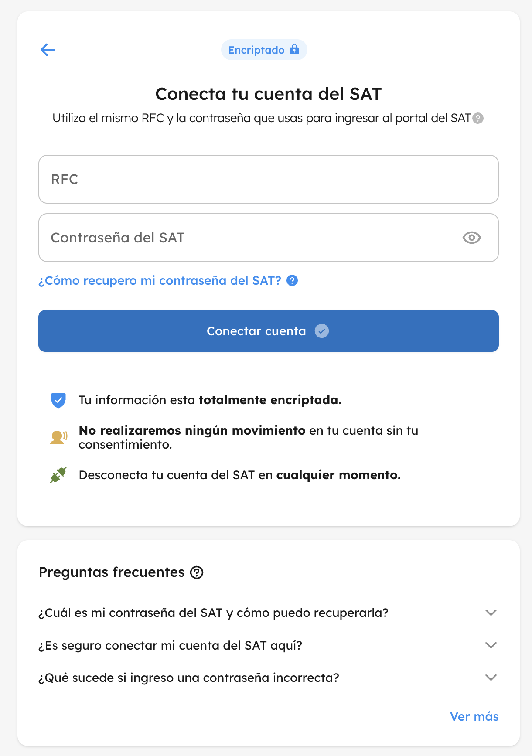Click the back arrow icon

[48, 50]
